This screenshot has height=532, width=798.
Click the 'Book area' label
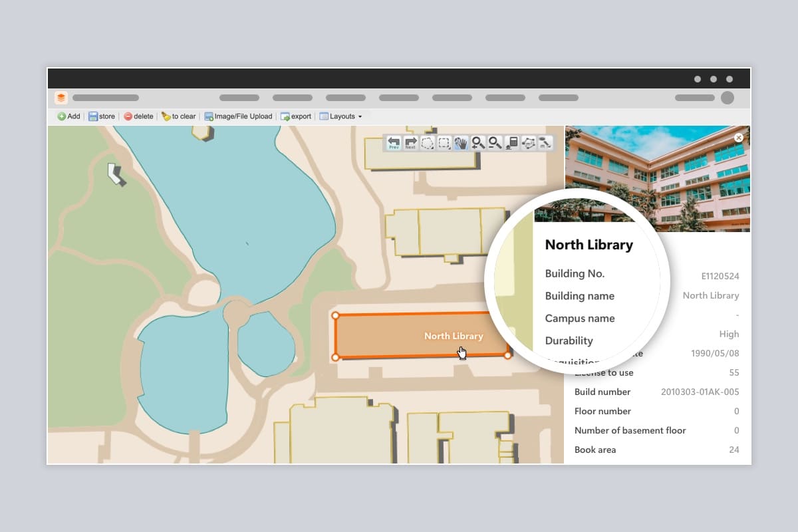[595, 450]
